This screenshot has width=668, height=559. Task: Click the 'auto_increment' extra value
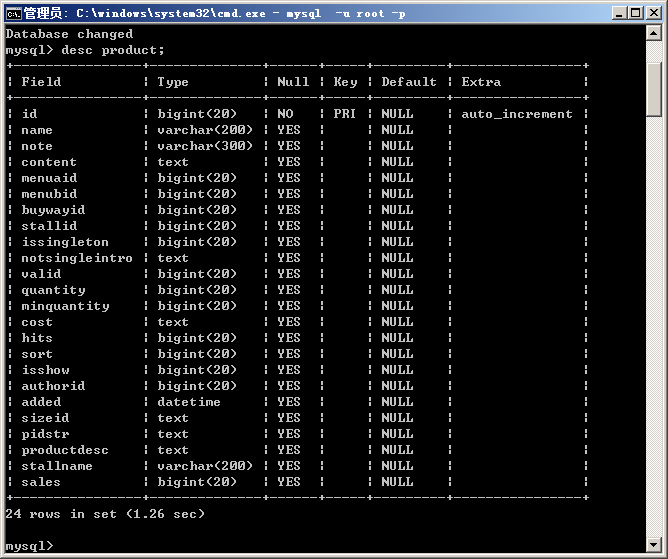[517, 114]
